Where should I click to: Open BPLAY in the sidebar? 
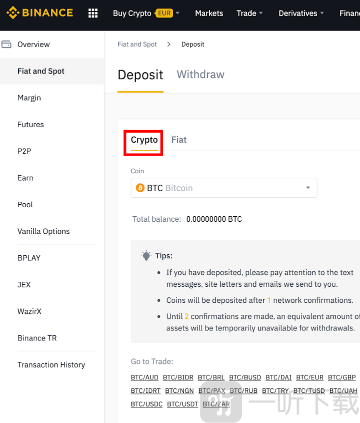(29, 258)
